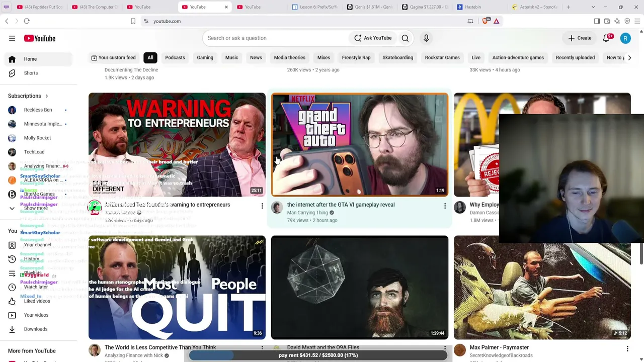
Task: Open the Reckless Ben subscription avatar
Action: (x=12, y=110)
